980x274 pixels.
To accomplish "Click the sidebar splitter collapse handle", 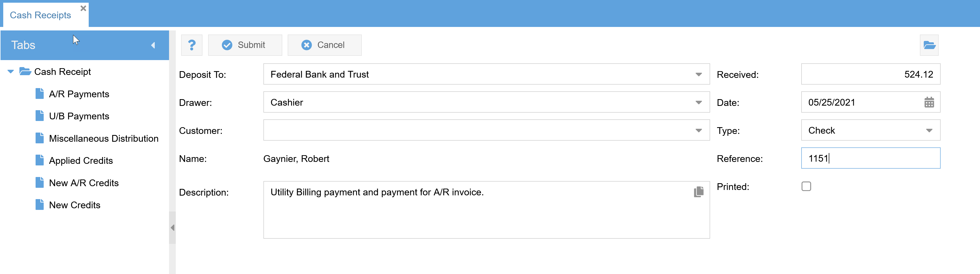I will pos(172,228).
